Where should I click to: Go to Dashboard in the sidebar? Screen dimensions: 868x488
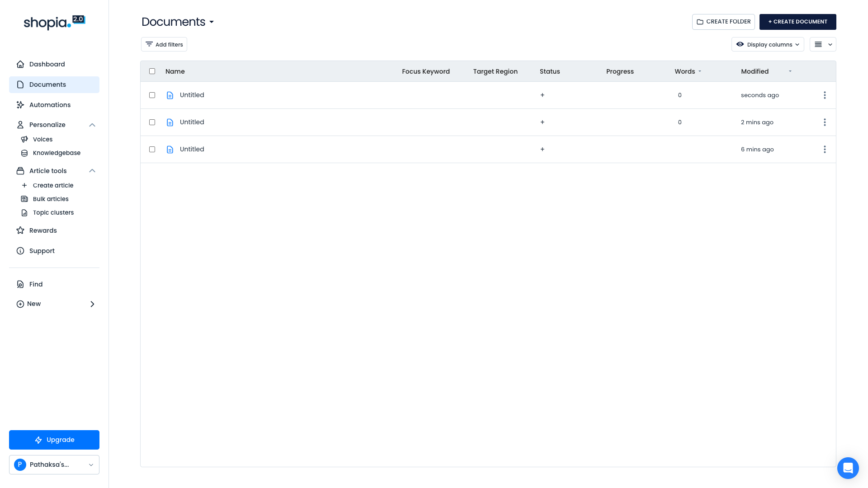click(x=47, y=64)
